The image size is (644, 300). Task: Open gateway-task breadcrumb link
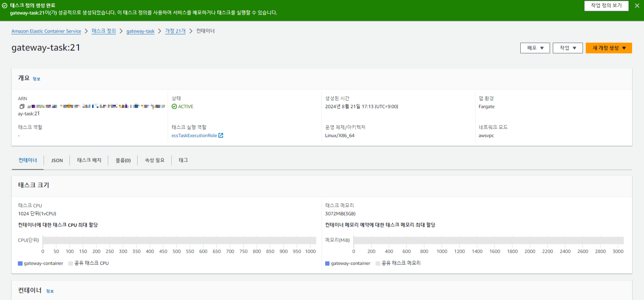coord(140,31)
